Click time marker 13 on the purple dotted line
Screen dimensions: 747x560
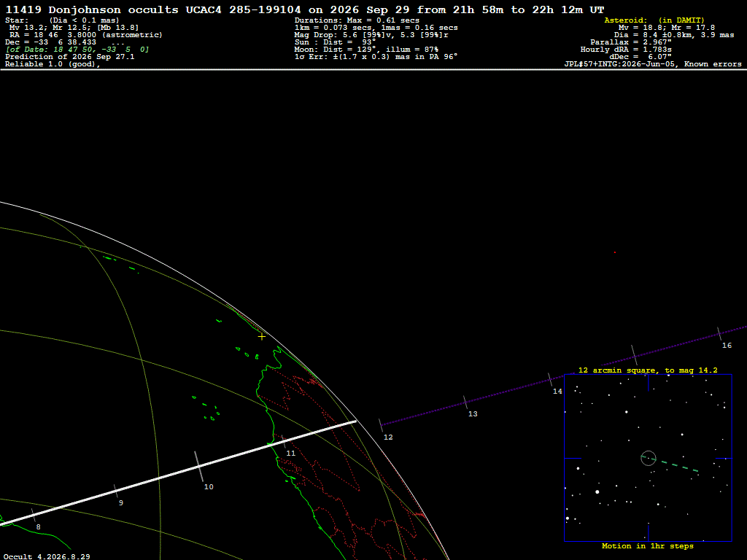click(x=473, y=414)
